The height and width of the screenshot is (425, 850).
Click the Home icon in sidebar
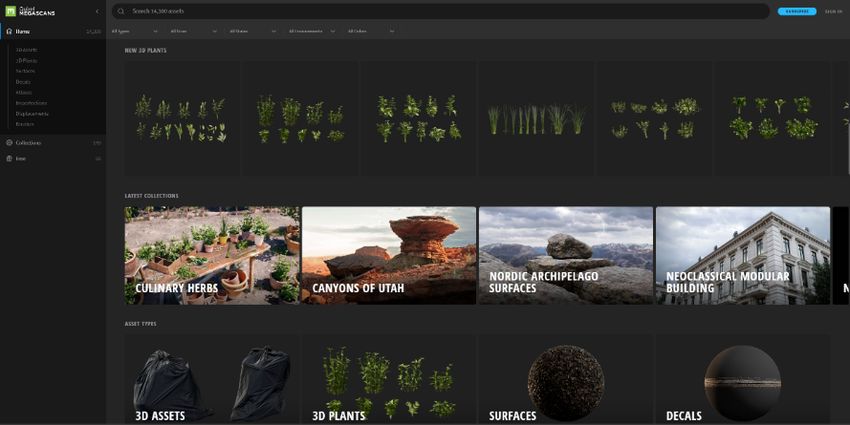point(9,31)
